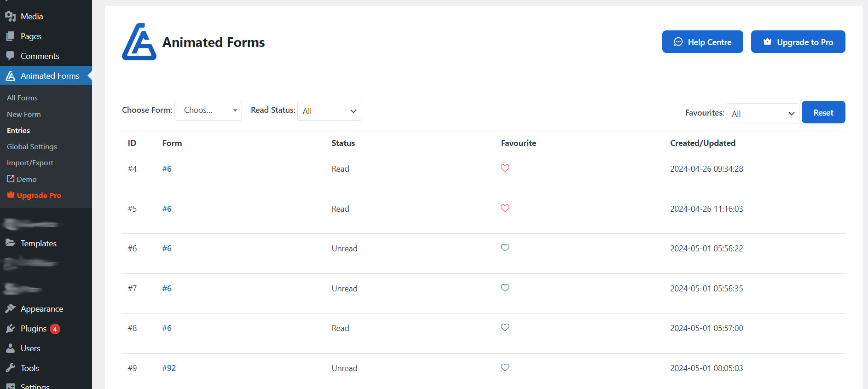Click the Tools menu label
Image resolution: width=868 pixels, height=389 pixels.
[x=30, y=368]
